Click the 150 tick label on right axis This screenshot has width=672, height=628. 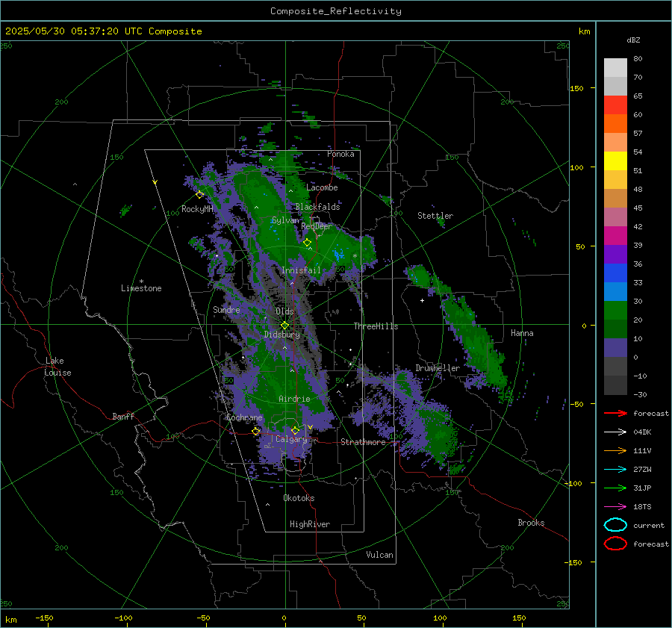click(x=576, y=88)
